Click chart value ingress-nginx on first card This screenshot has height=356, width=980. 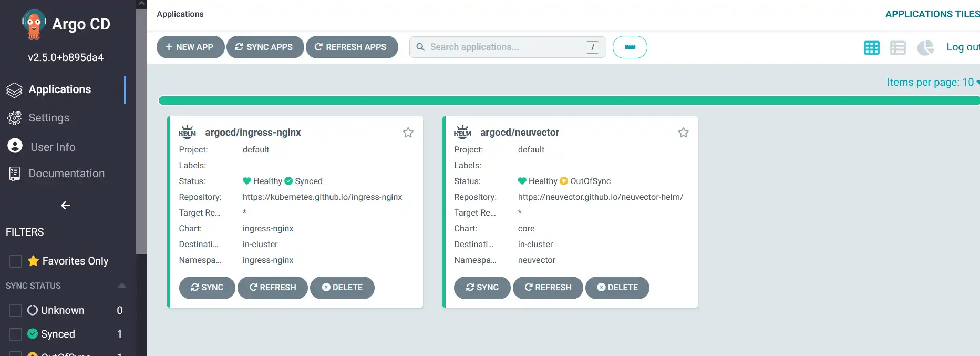tap(268, 228)
